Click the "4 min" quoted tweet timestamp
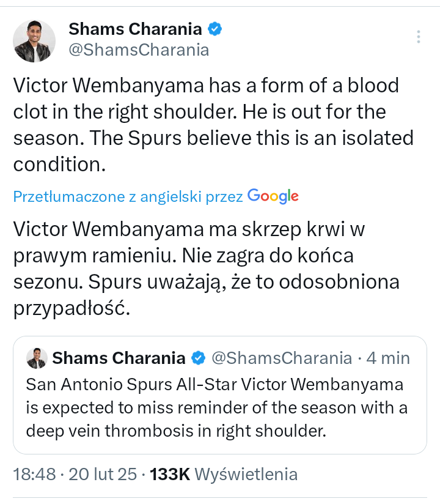The height and width of the screenshot is (504, 440). [389, 358]
